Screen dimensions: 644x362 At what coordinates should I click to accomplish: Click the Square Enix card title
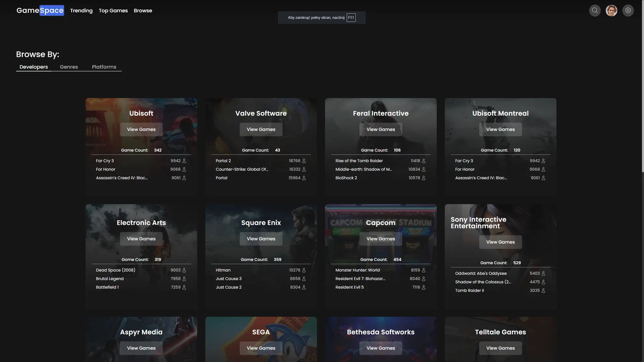coord(261,223)
